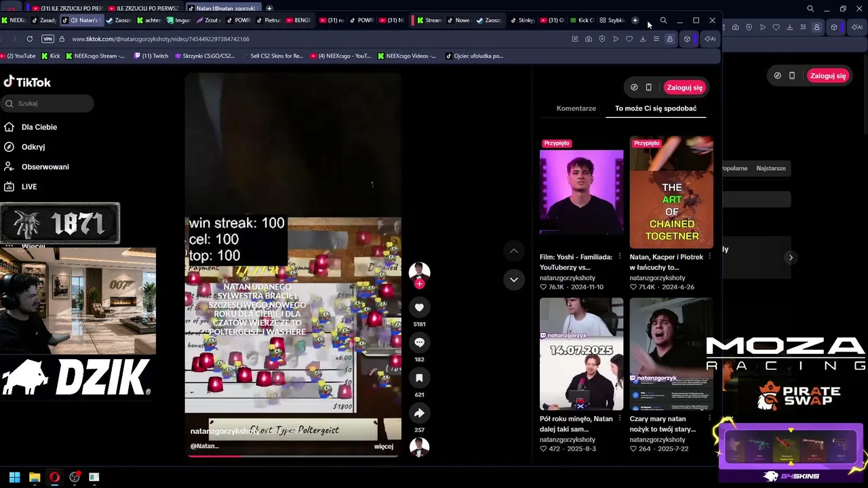Screen dimensions: 868x488
Task: Click the Zaloguj się button in front window
Action: [685, 87]
